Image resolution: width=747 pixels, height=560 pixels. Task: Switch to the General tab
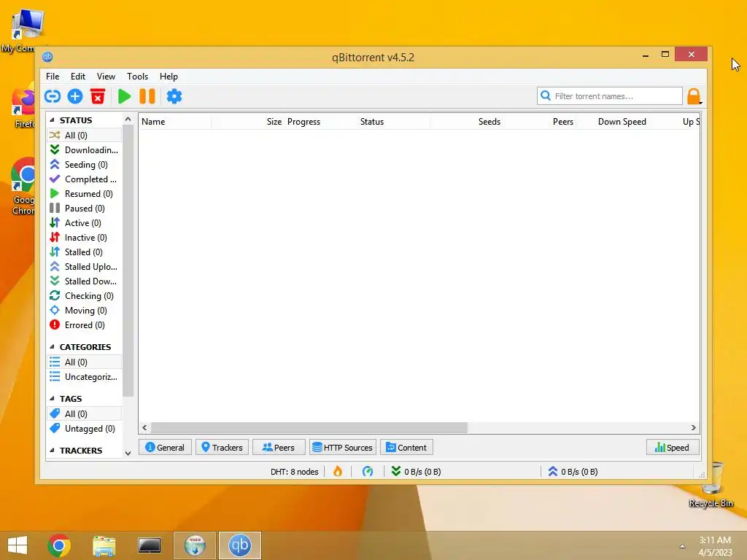coord(165,448)
